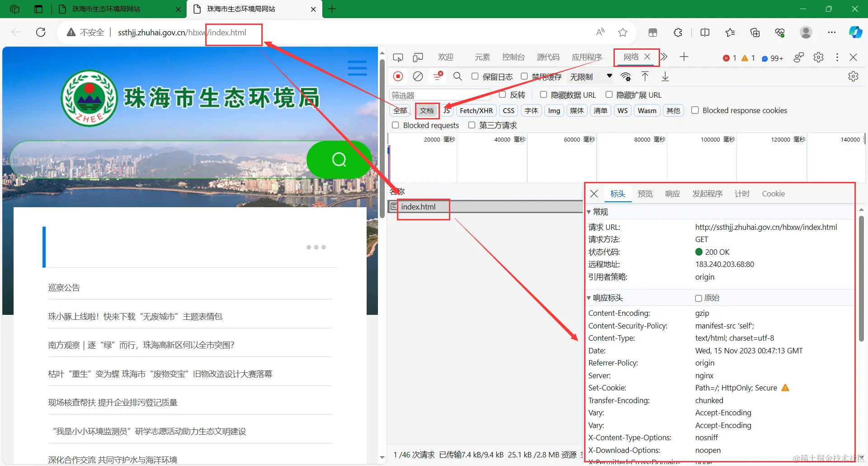Click the yellow warnings count indicator
The height and width of the screenshot is (466, 868).
(x=748, y=58)
